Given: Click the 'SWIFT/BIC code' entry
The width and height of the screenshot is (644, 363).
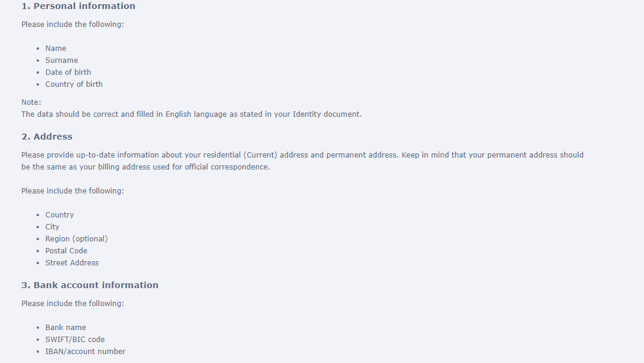Looking at the screenshot, I should [75, 339].
